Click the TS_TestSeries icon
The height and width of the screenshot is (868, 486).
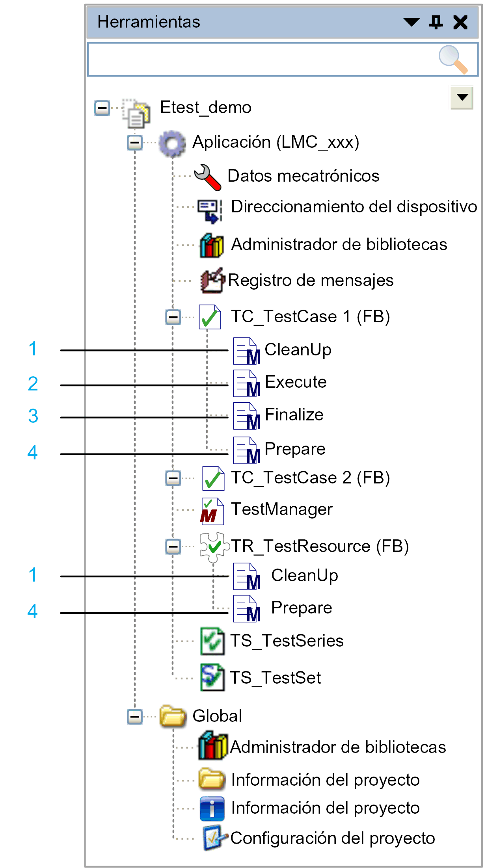point(212,641)
